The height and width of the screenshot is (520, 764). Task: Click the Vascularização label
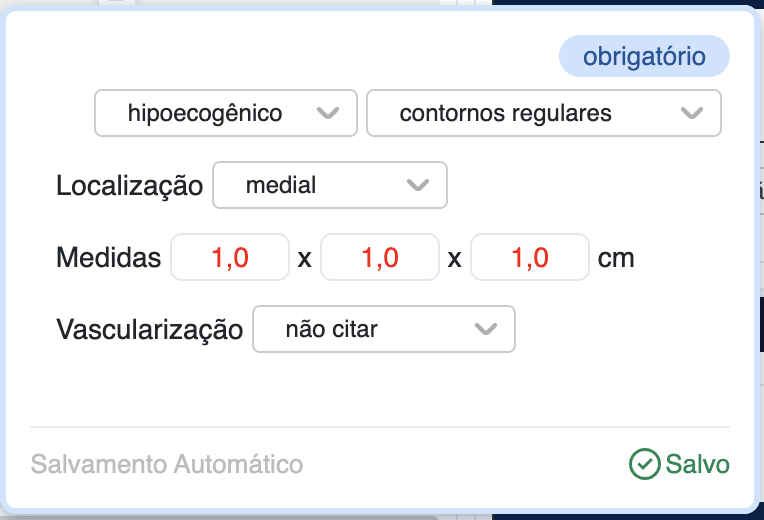pos(150,329)
